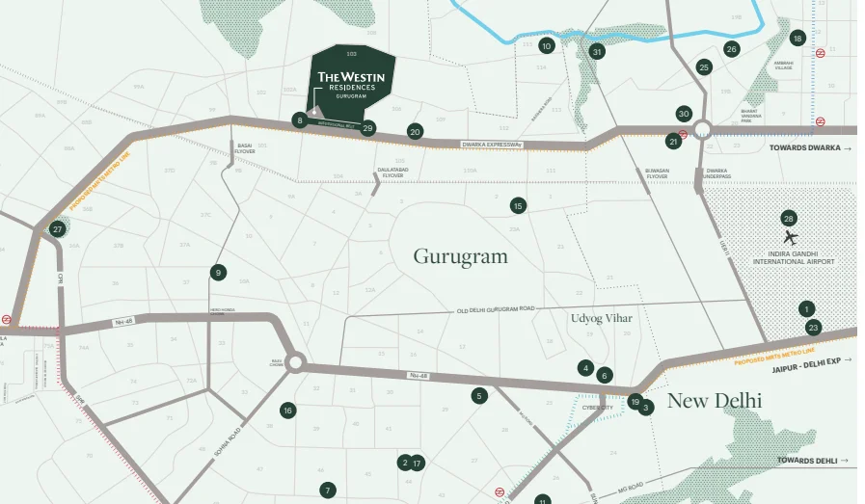
Task: Click the Towards Dwarka direction label
Action: (x=810, y=148)
